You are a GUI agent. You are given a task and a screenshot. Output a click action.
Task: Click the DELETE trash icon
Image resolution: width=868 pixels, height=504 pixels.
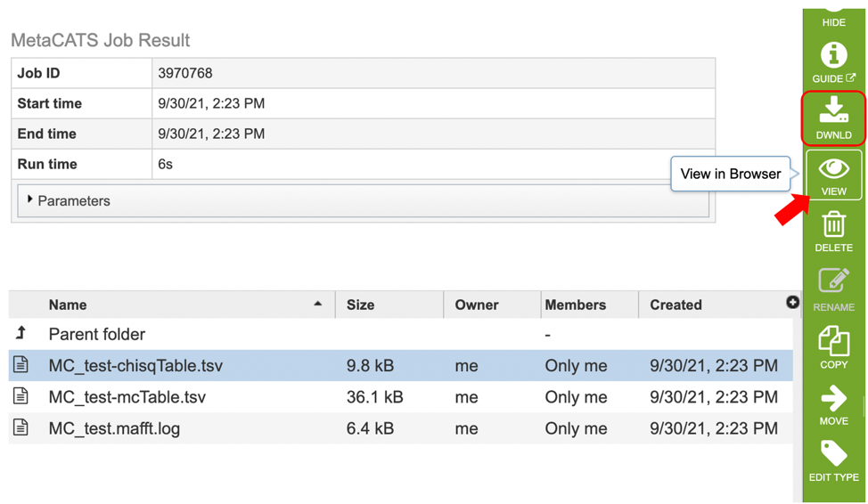pos(833,232)
